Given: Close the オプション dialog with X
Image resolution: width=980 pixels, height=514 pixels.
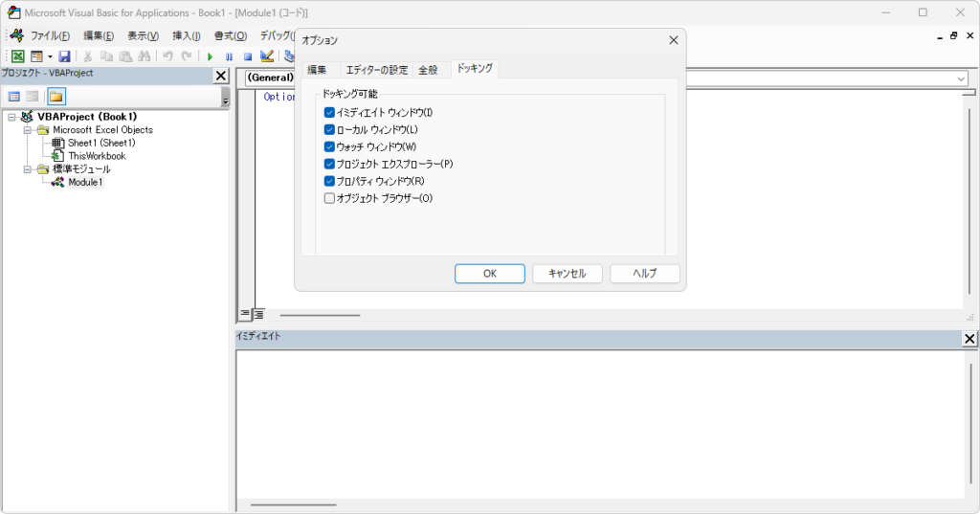Looking at the screenshot, I should 673,40.
